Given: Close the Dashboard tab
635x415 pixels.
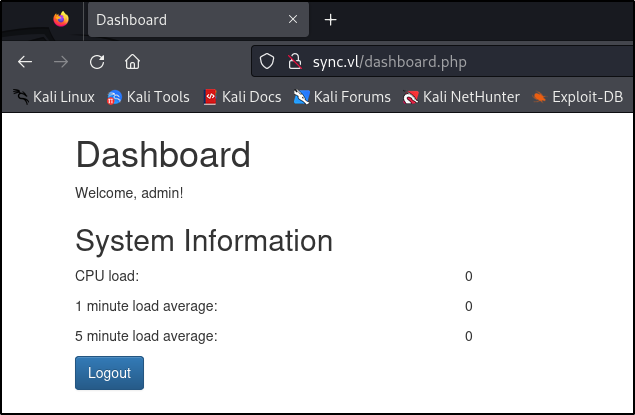Looking at the screenshot, I should (x=293, y=20).
